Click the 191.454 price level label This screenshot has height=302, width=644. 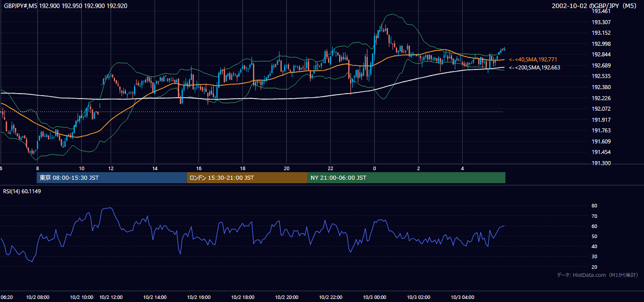[601, 152]
